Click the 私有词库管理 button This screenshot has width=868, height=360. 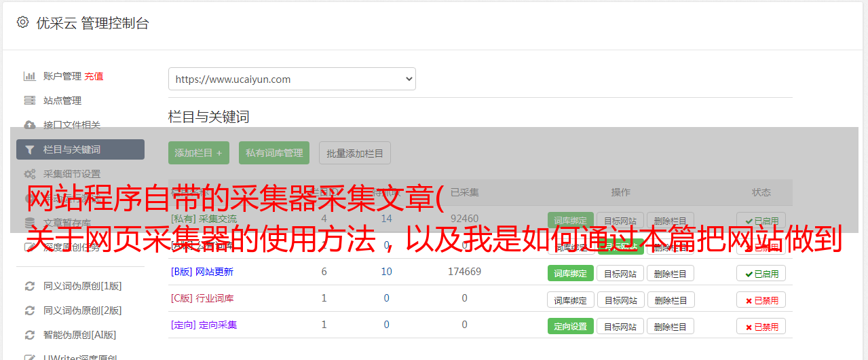tap(274, 153)
